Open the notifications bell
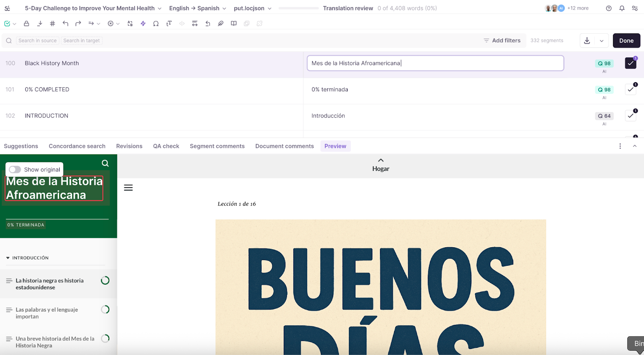 pos(622,8)
